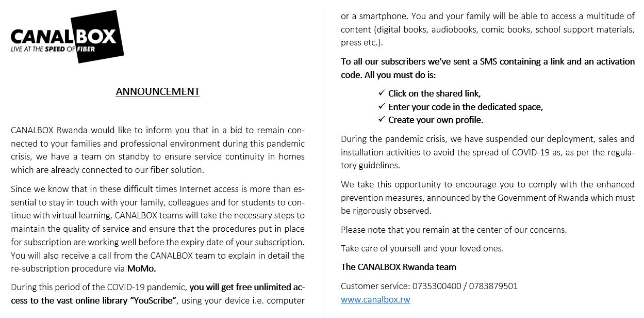Click the checkmark beside 'Create your own profile'
This screenshot has width=644, height=318.
click(x=382, y=119)
